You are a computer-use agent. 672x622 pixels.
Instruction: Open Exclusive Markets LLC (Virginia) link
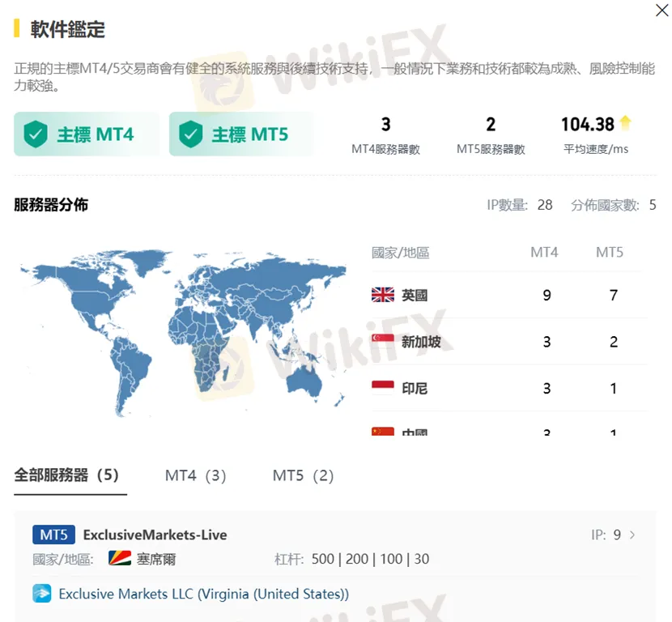(x=203, y=594)
